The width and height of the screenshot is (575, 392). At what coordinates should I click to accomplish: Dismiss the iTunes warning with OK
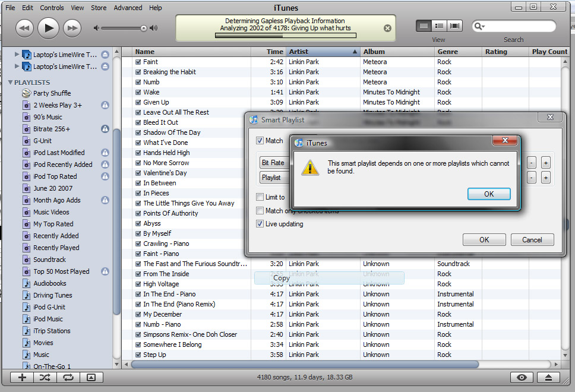489,194
